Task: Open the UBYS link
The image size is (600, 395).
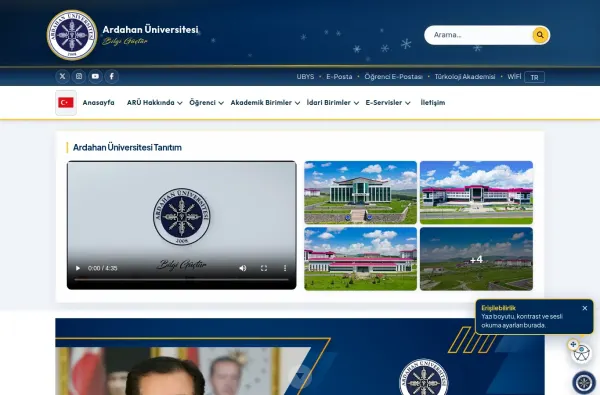Action: point(305,77)
